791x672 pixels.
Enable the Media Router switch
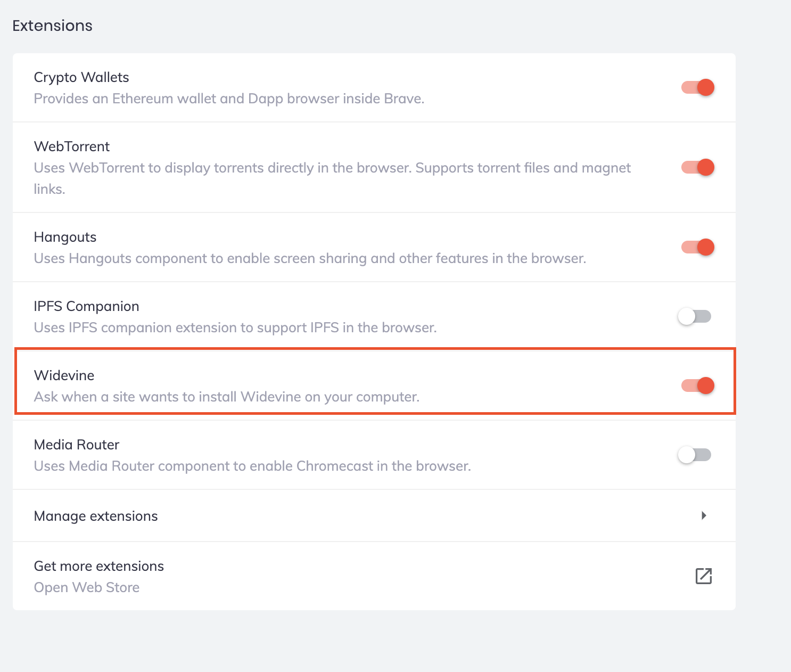(695, 455)
